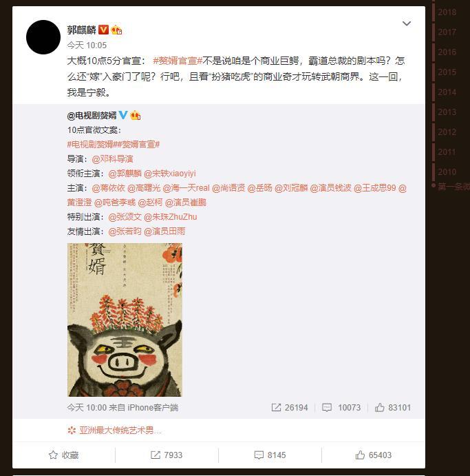
Task: Open inner post comments showing 10073
Action: (x=327, y=407)
